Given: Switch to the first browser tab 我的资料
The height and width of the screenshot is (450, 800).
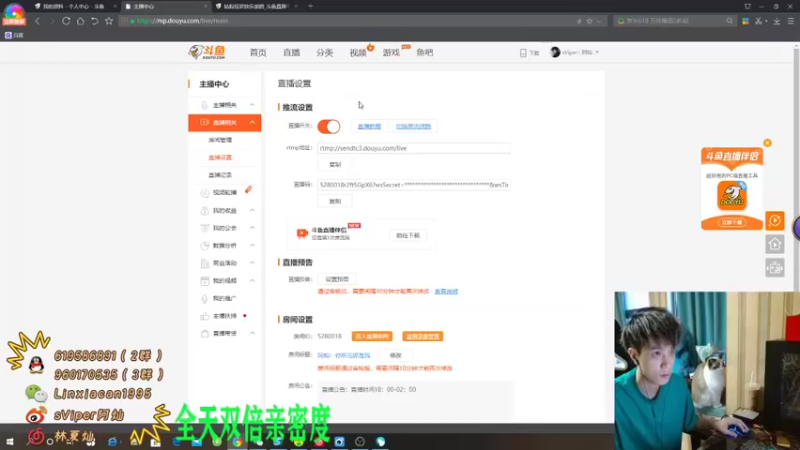Looking at the screenshot, I should click(x=72, y=6).
